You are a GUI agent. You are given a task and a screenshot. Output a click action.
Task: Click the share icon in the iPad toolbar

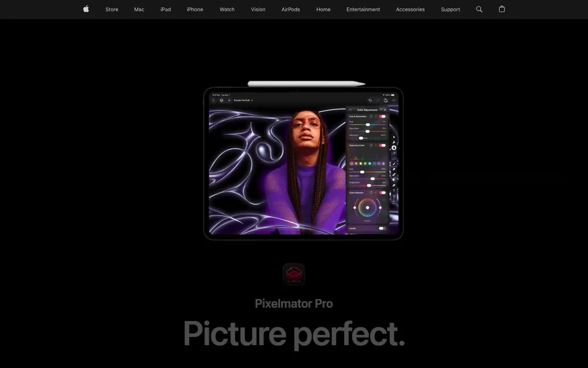pyautogui.click(x=385, y=100)
